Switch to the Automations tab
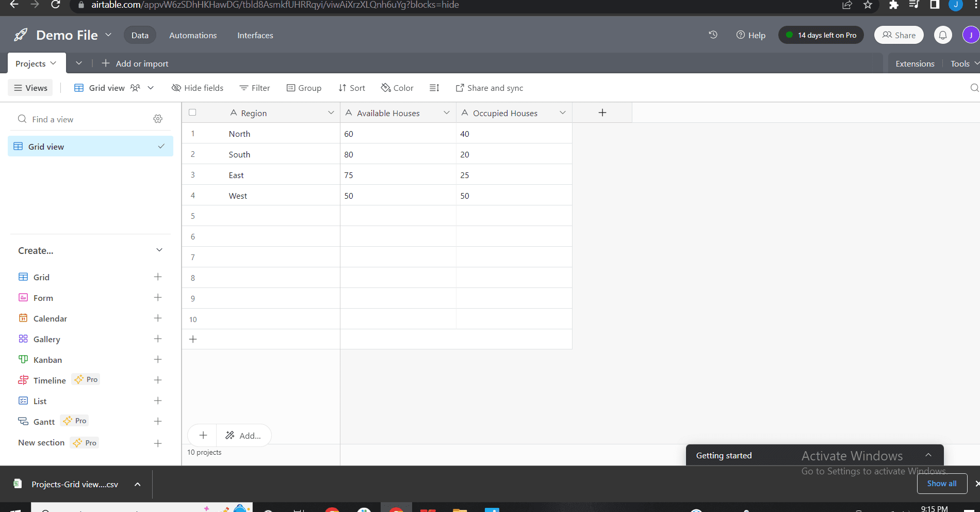The width and height of the screenshot is (980, 512). (x=192, y=35)
